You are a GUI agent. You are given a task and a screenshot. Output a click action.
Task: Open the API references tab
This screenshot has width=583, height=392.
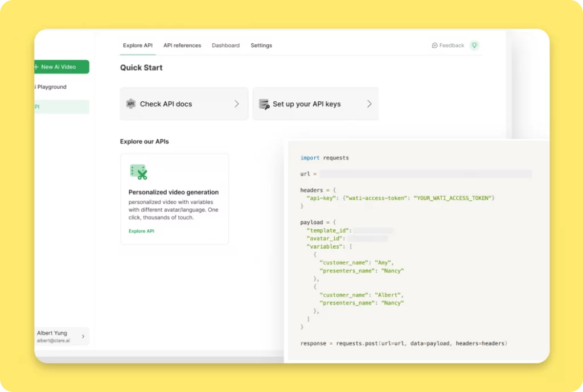click(182, 46)
